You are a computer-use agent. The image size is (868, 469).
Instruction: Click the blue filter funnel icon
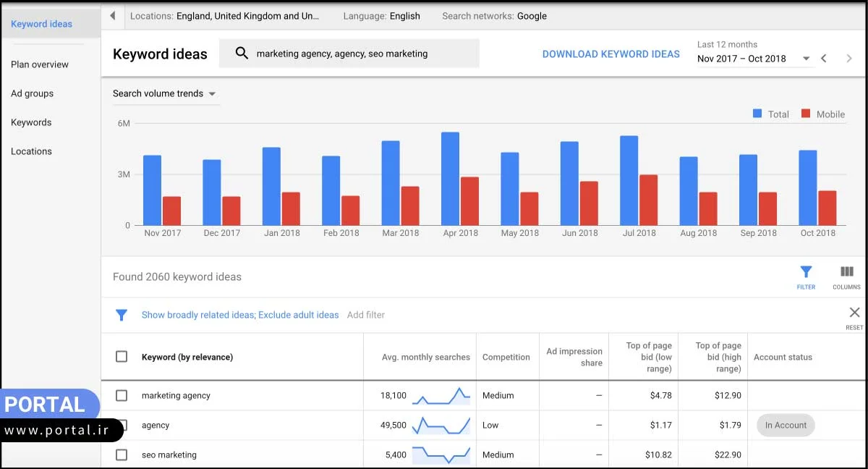click(122, 315)
